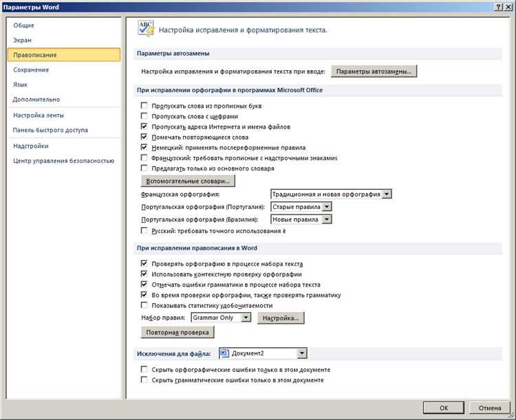Enable Пропускать слова из прописных букв
Screen dimensions: 516x420
pos(144,106)
